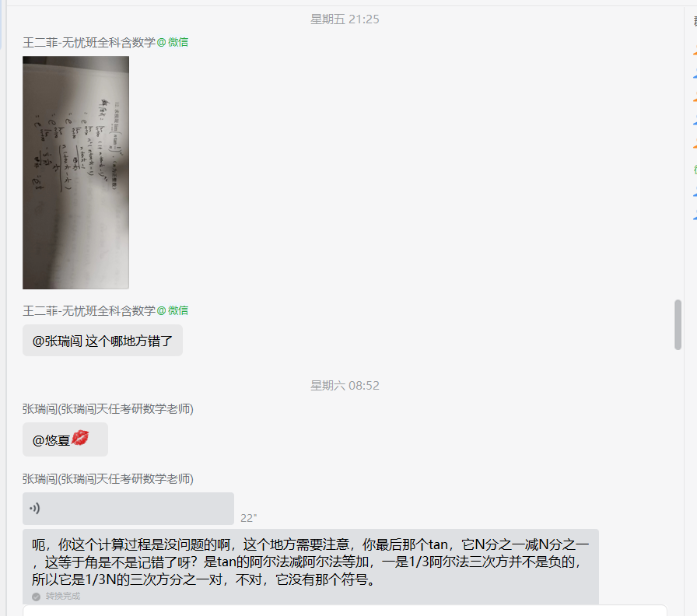Open the handwritten math photo thumbnail
697x616 pixels.
coord(76,173)
